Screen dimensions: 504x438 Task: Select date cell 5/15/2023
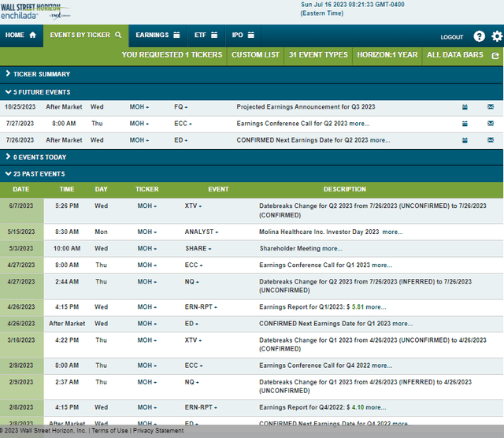pos(21,232)
